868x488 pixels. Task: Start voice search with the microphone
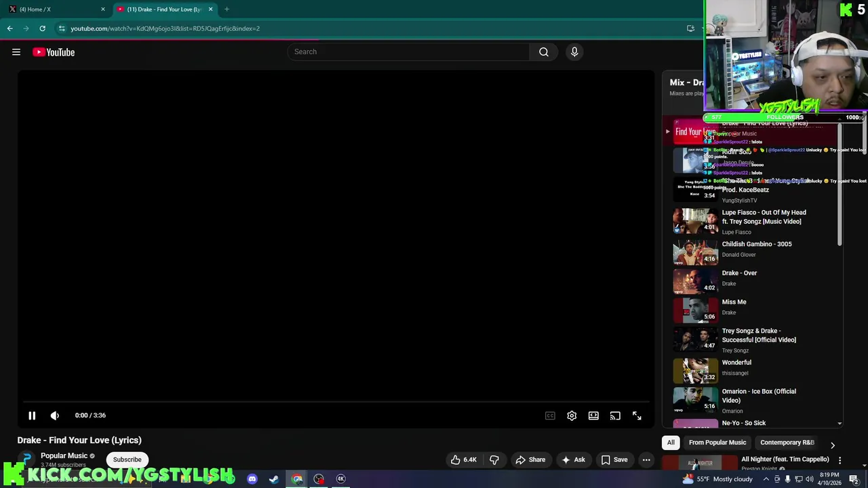[574, 52]
